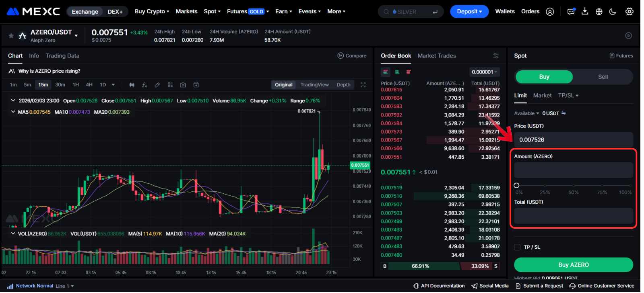Image resolution: width=644 pixels, height=293 pixels.
Task: Toggle dark mode moon icon
Action: (613, 12)
